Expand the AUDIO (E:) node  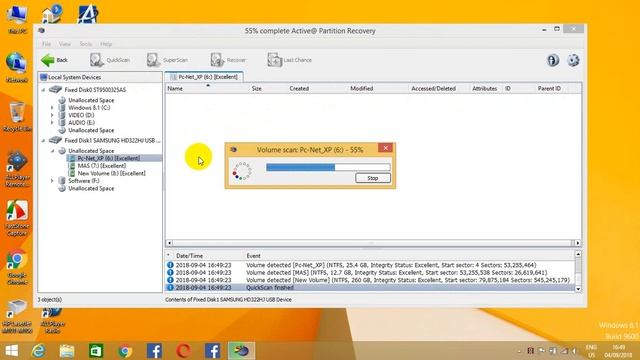point(52,122)
